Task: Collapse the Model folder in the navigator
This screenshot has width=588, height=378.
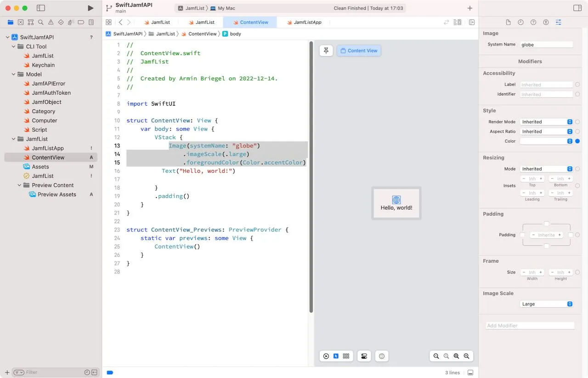Action: [x=13, y=74]
